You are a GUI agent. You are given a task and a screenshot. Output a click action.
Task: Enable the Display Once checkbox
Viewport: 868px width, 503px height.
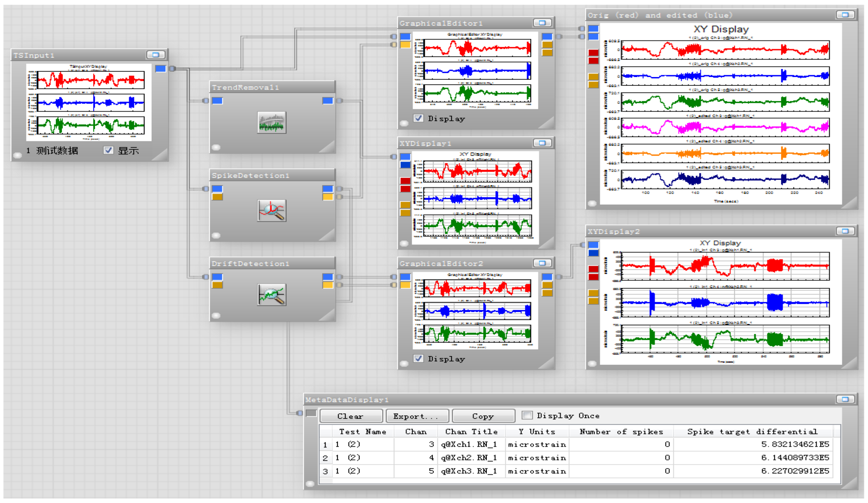(x=527, y=415)
